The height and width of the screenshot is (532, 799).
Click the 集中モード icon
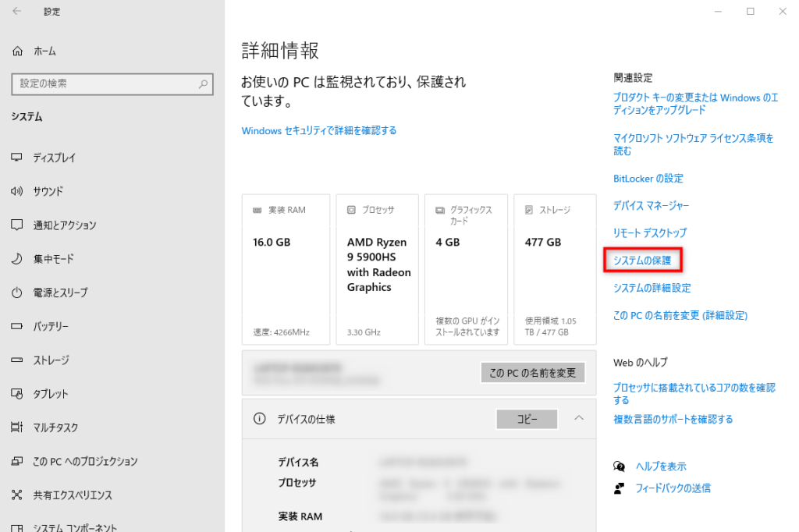(16, 259)
